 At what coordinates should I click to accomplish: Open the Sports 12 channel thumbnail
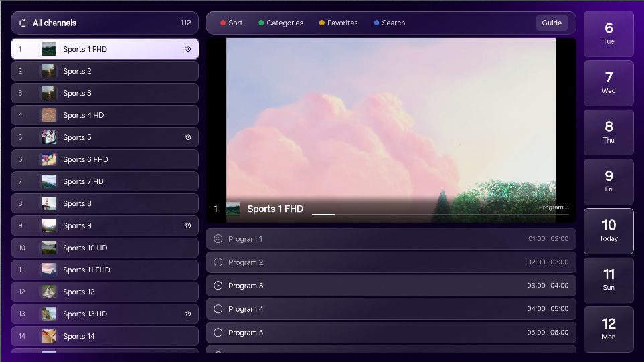[x=48, y=292]
